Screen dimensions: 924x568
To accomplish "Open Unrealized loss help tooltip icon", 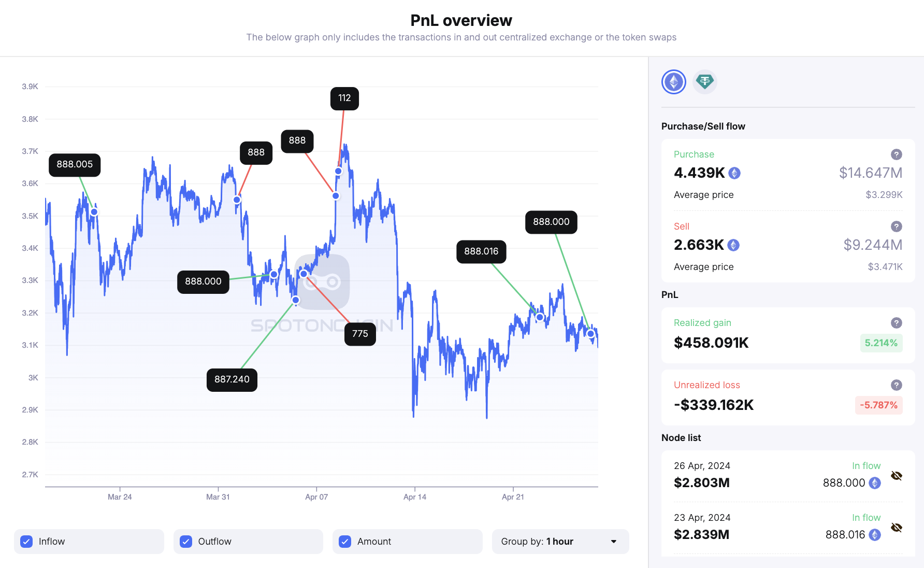I will (896, 385).
